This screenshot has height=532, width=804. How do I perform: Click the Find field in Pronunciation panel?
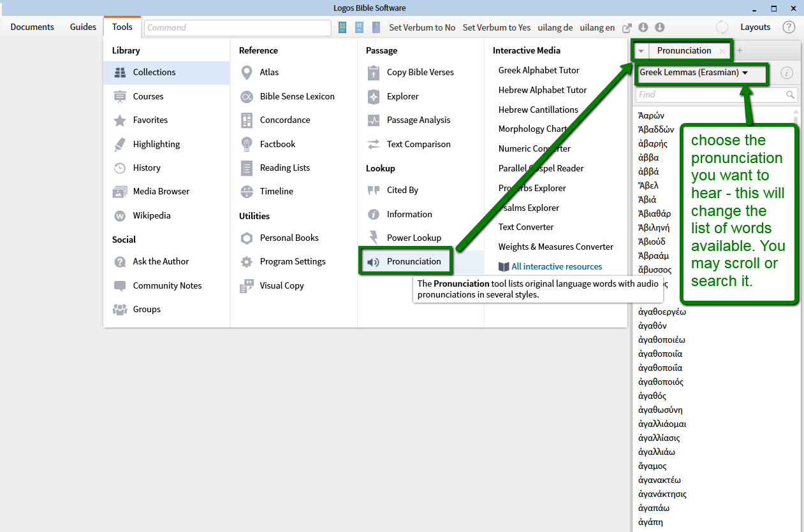click(717, 94)
